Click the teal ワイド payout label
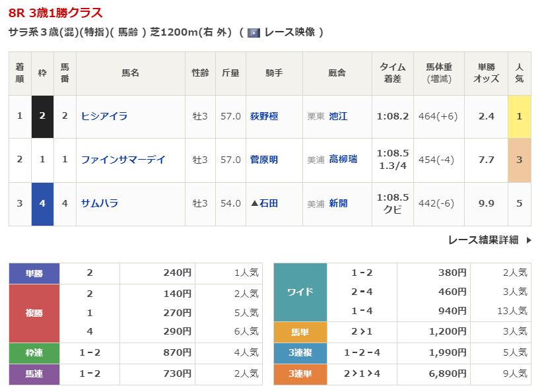Viewport: 544px width, 392px height. (300, 292)
